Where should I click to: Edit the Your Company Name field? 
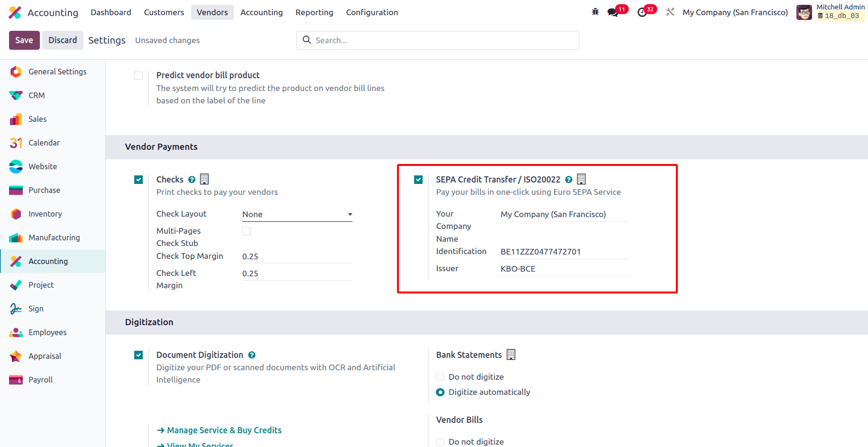[565, 214]
